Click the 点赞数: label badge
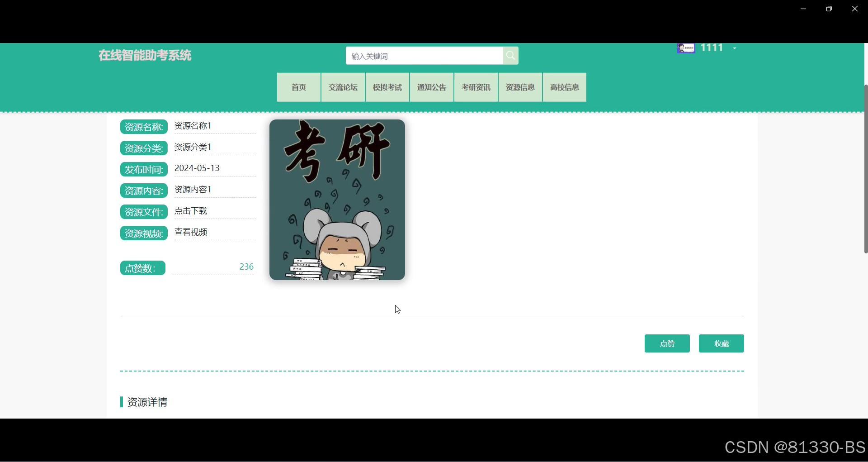 pyautogui.click(x=143, y=268)
